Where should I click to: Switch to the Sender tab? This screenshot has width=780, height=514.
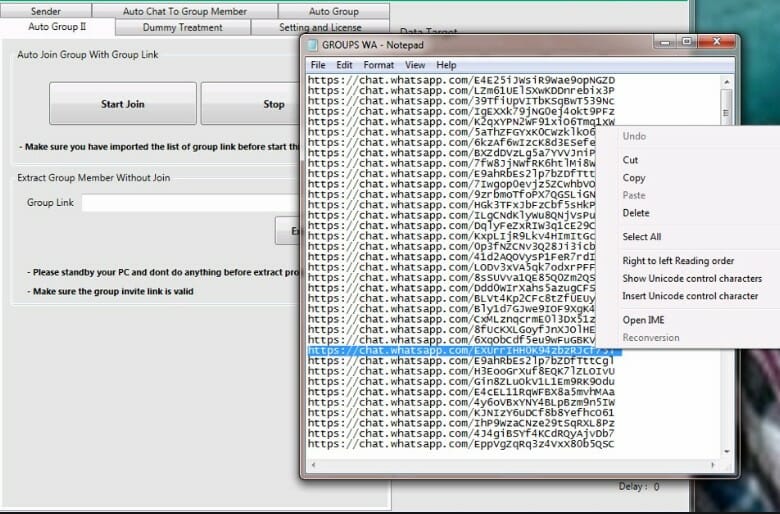tap(46, 11)
